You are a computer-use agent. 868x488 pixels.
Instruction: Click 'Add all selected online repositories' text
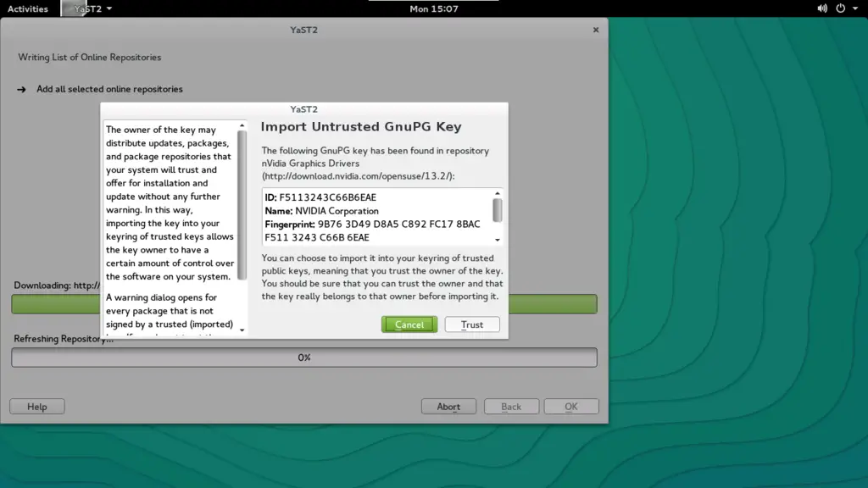pos(109,89)
